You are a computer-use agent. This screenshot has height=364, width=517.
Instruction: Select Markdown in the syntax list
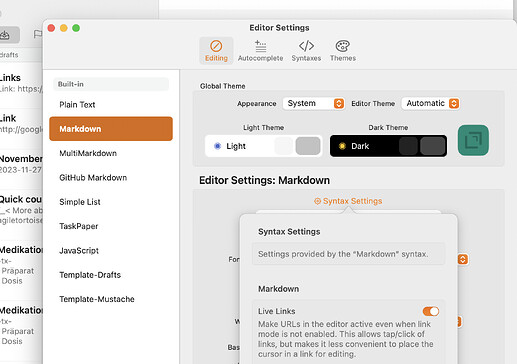point(111,129)
